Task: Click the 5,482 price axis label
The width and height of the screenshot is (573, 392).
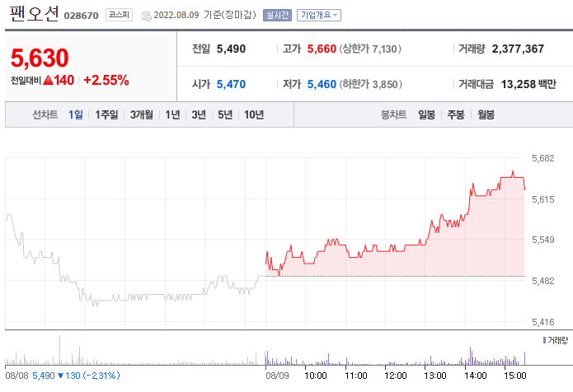Action: [x=543, y=281]
